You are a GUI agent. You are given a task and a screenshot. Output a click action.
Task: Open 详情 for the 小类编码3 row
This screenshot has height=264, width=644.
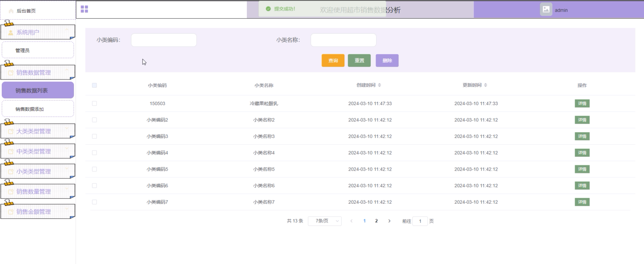pyautogui.click(x=582, y=136)
